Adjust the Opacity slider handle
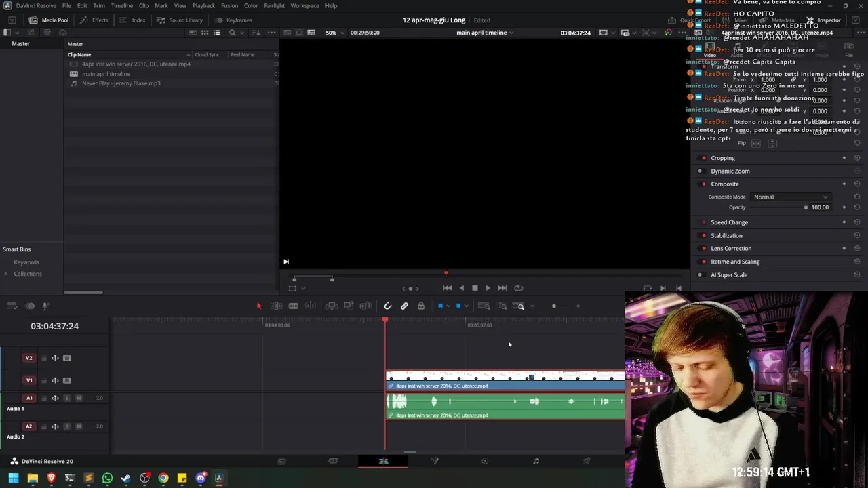Screen dimensions: 868x488 tap(806, 207)
